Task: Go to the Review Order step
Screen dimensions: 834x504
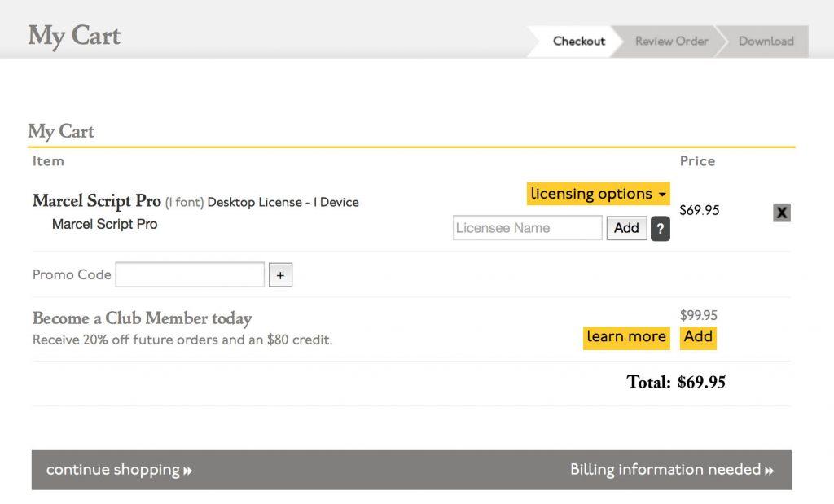Action: click(x=671, y=41)
